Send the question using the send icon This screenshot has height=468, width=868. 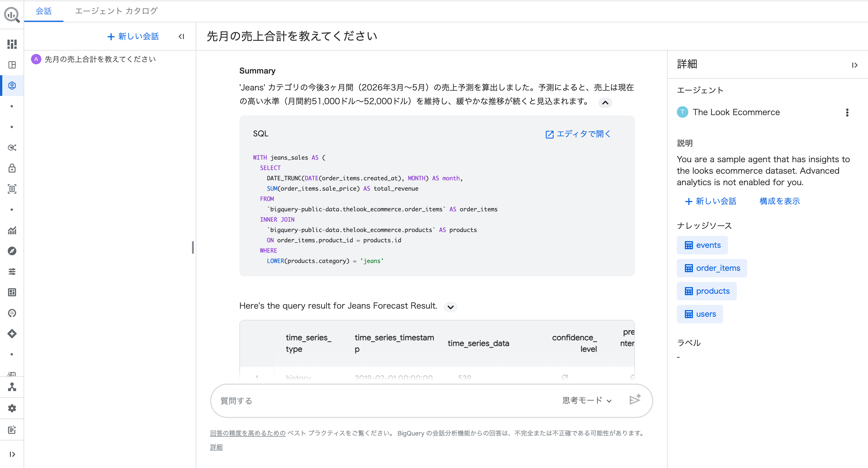click(635, 400)
